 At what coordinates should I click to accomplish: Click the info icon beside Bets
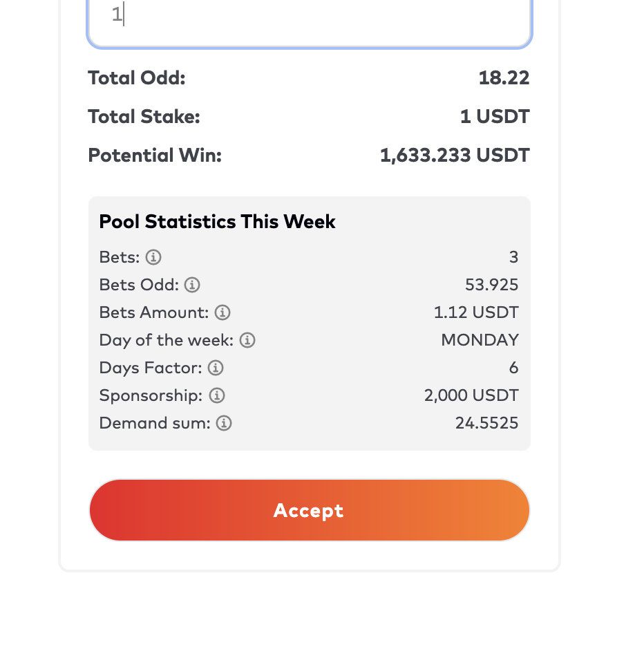(153, 258)
